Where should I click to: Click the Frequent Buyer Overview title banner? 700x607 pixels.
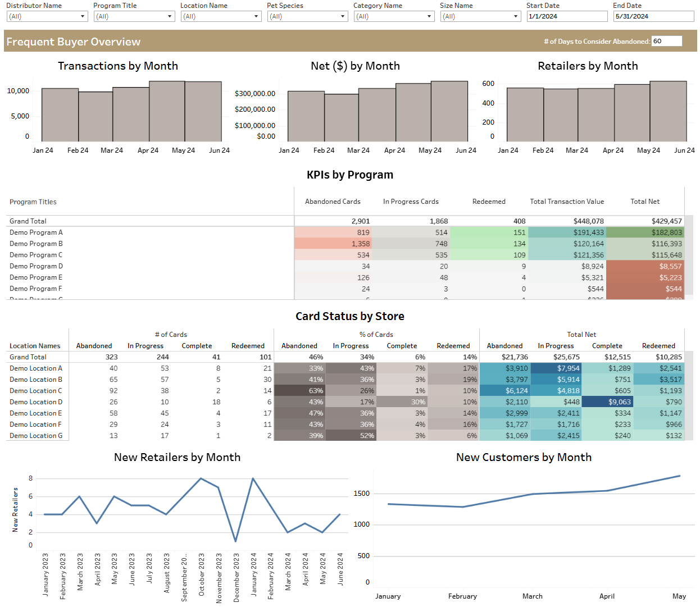pyautogui.click(x=74, y=42)
